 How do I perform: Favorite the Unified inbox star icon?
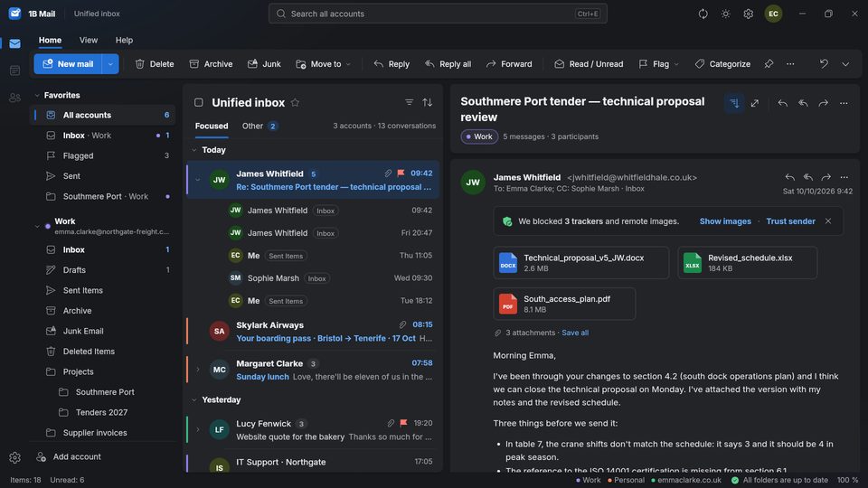pyautogui.click(x=295, y=102)
